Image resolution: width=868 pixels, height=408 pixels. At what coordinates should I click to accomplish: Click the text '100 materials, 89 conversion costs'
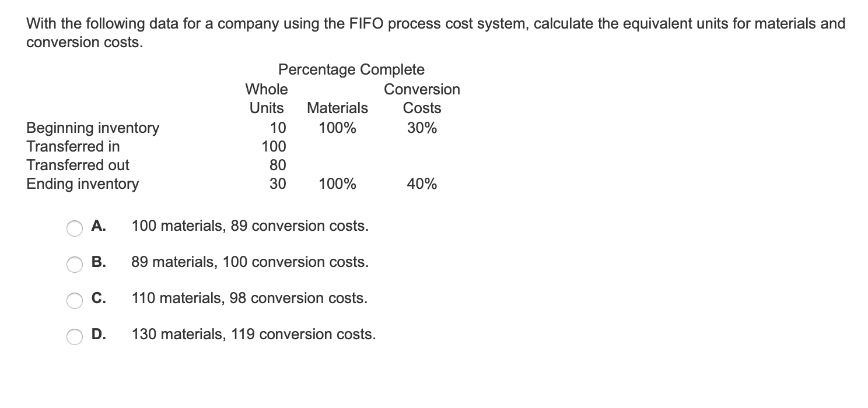(x=250, y=226)
